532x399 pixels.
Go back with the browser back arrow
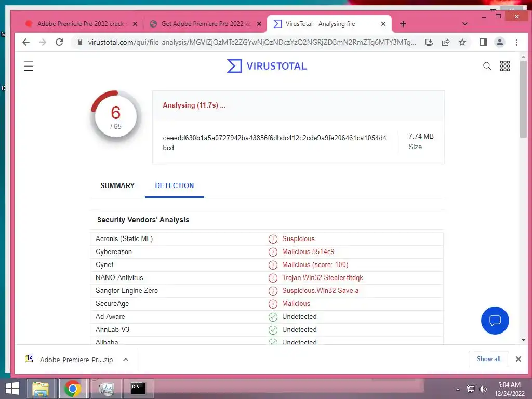[26, 42]
